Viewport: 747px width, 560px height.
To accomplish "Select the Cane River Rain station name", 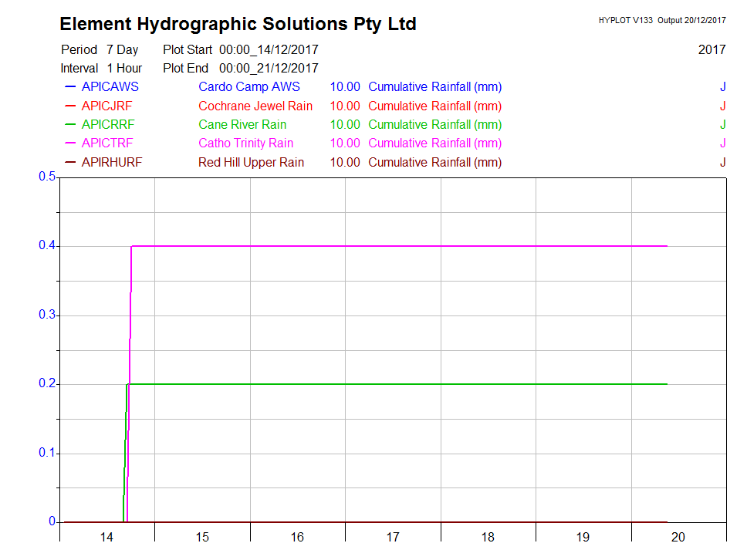I will pos(242,124).
